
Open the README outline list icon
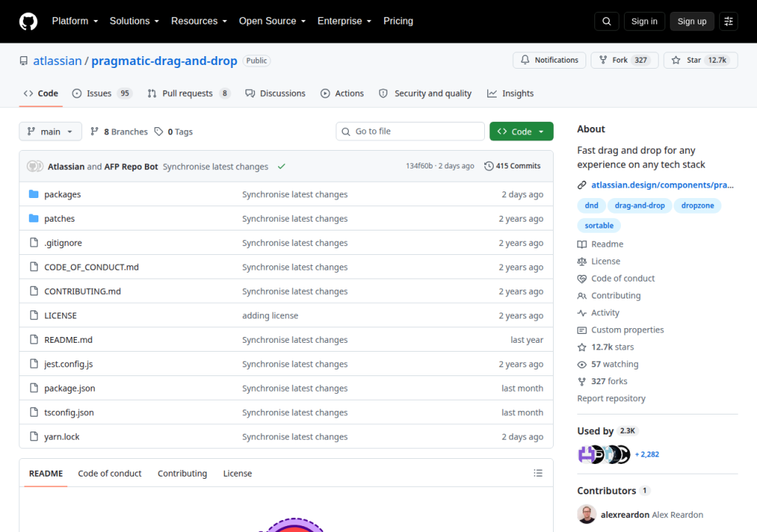pos(538,473)
